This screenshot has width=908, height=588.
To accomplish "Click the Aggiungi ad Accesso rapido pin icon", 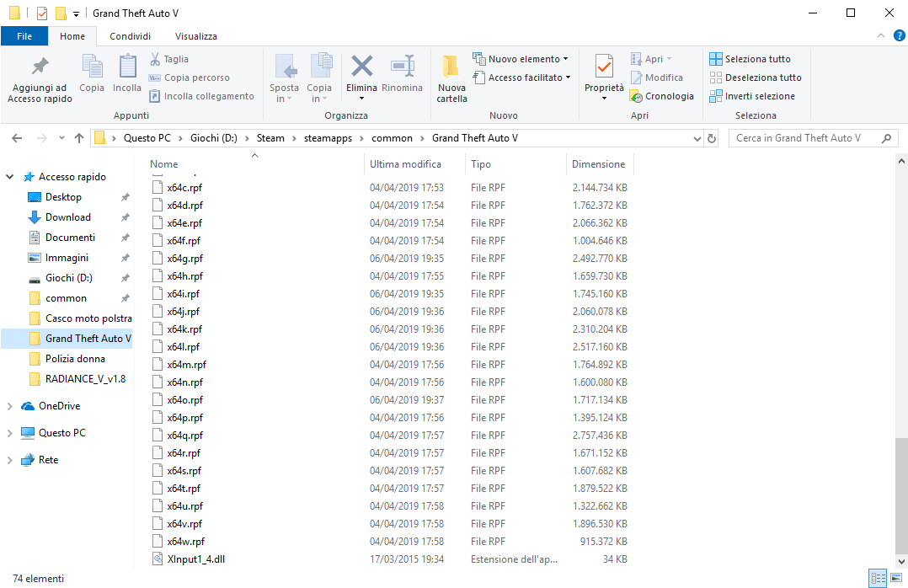I will click(x=40, y=66).
